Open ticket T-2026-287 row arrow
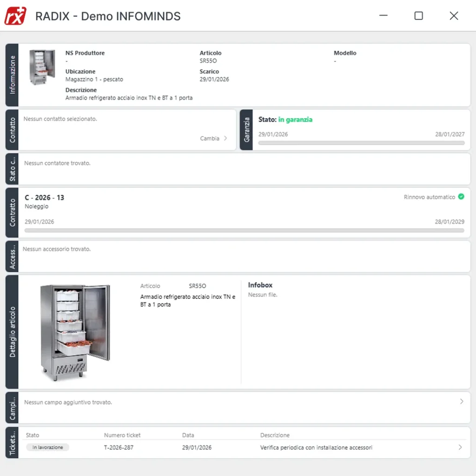This screenshot has width=476, height=476. (460, 447)
